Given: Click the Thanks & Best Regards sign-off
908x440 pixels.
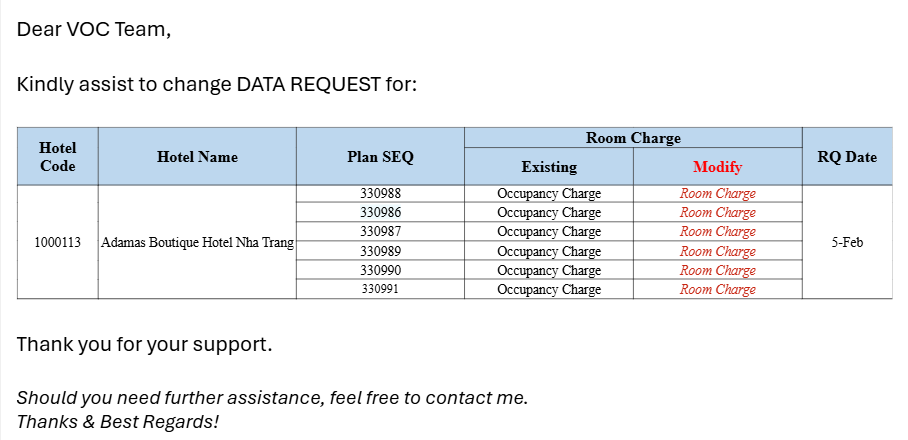Looking at the screenshot, I should point(117,421).
